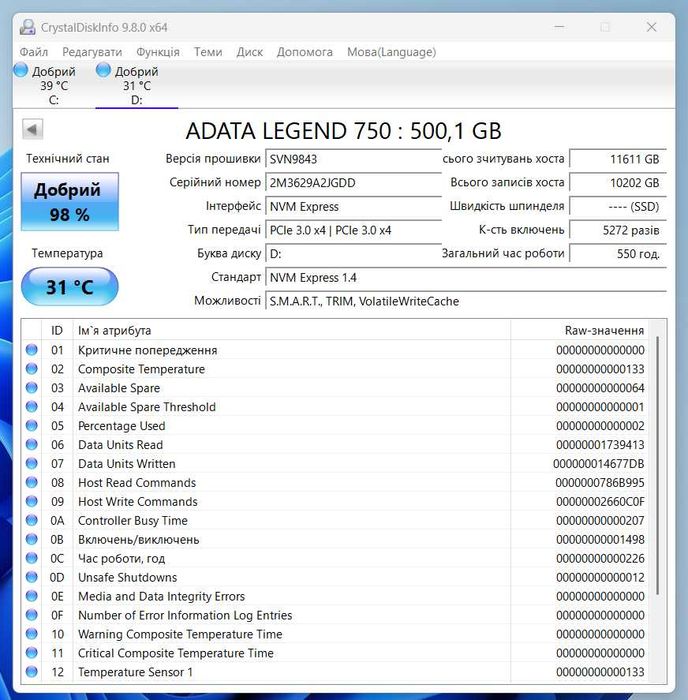The image size is (688, 700).
Task: Click the blue status orb for disk D:
Action: tap(103, 70)
